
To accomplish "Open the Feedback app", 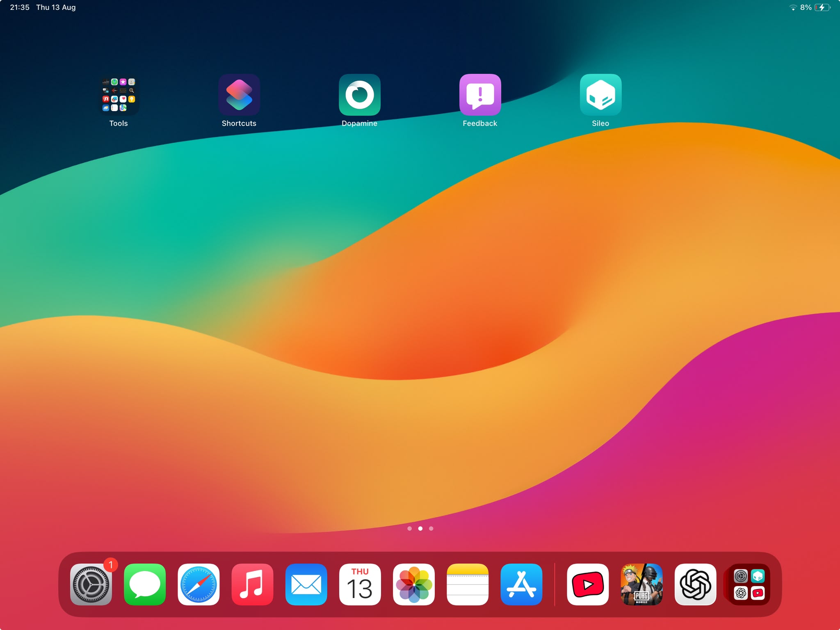I will coord(480,95).
